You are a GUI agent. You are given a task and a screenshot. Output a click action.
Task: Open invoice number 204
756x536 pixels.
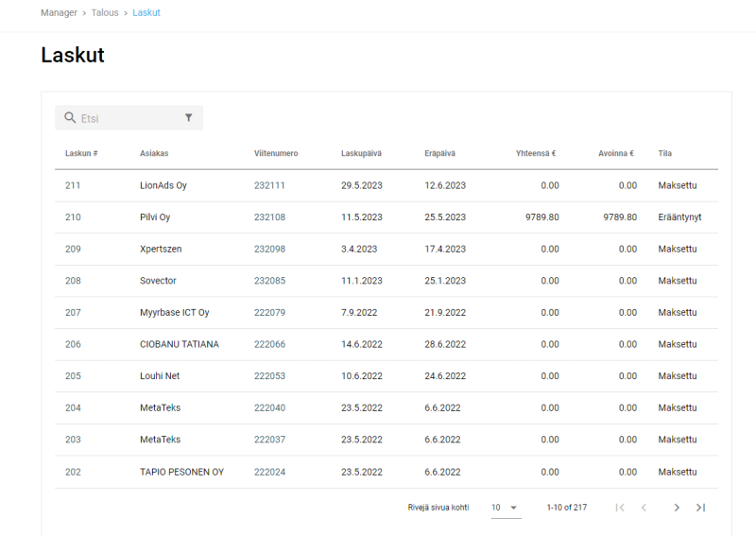(x=73, y=407)
